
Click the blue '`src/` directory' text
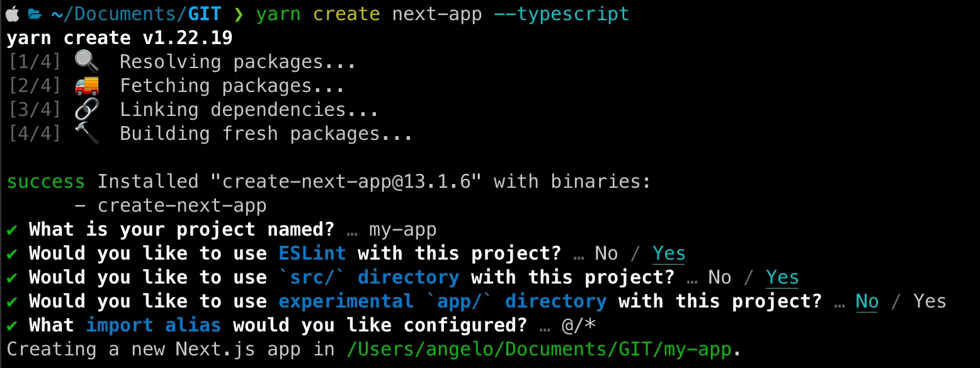(x=369, y=277)
